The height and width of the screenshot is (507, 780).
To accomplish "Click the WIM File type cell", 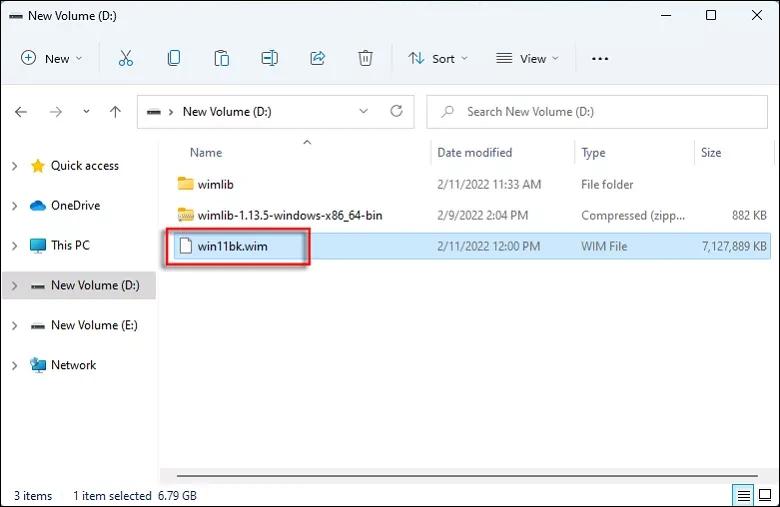I will pos(604,246).
